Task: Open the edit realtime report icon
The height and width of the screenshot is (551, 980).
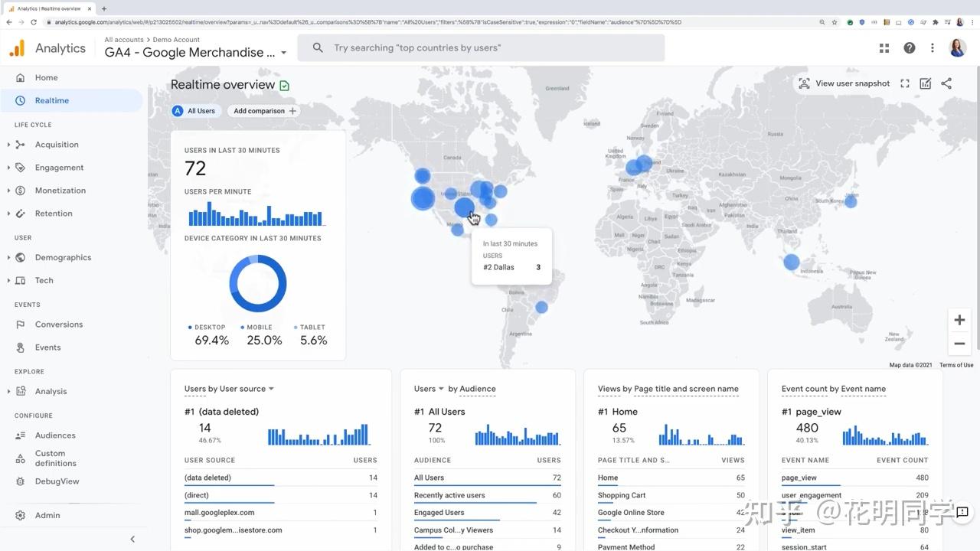Action: click(925, 83)
